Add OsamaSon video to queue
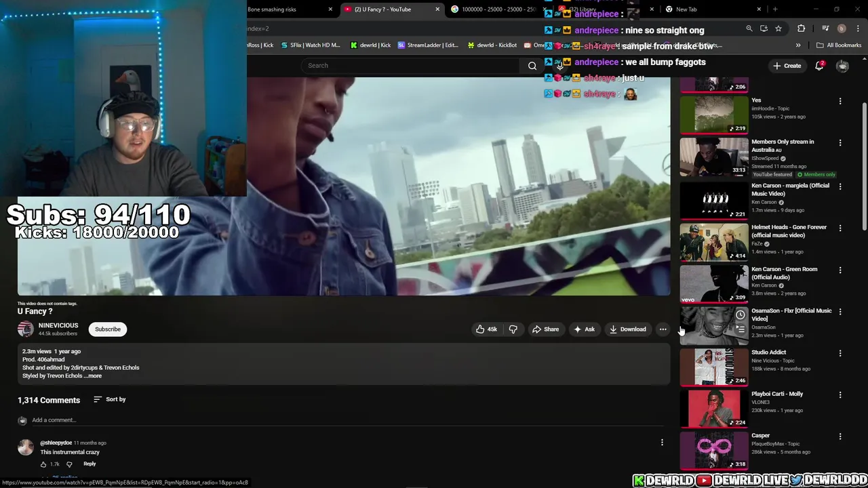Image resolution: width=868 pixels, height=488 pixels. point(740,329)
